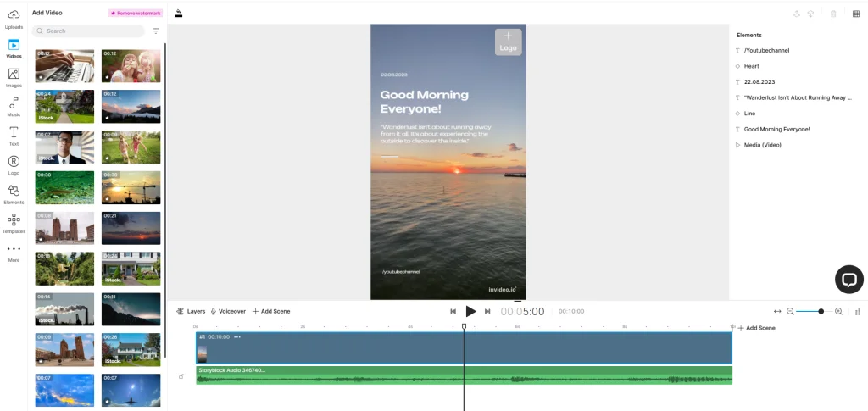Screen dimensions: 868x411
Task: Open the Layers timeline view
Action: pos(191,312)
